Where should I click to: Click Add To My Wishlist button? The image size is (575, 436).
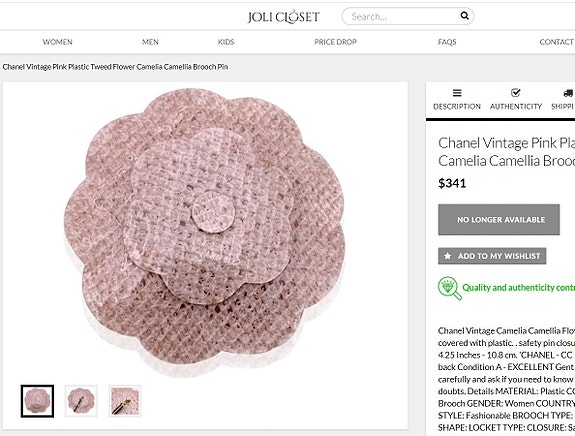tap(492, 256)
